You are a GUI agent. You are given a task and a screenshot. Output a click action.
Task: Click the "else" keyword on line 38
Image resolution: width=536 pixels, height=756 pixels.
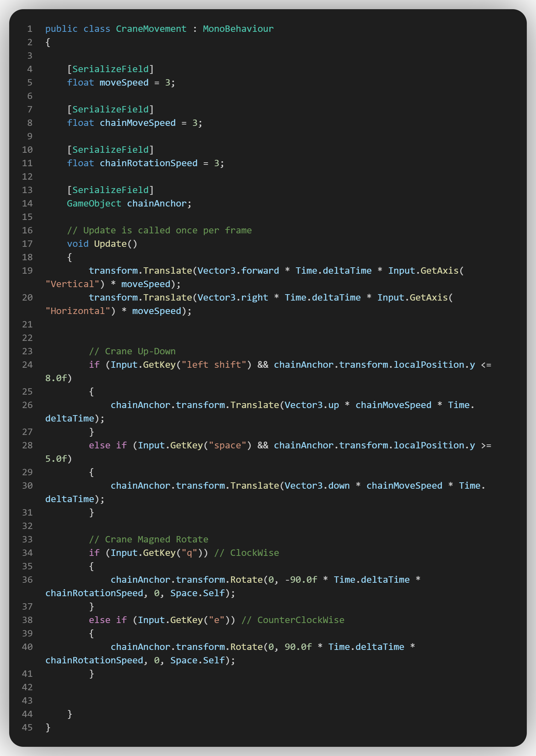click(100, 620)
